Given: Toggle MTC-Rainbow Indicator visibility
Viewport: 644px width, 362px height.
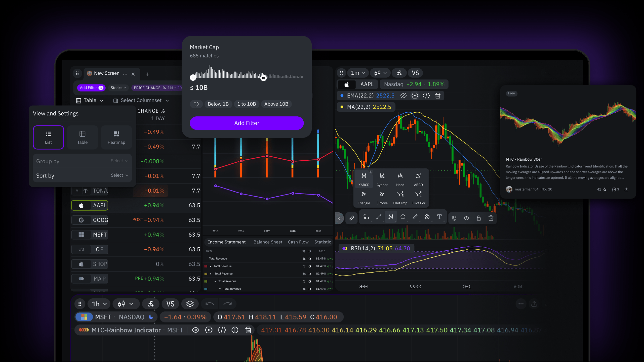Looking at the screenshot, I should click(x=195, y=330).
